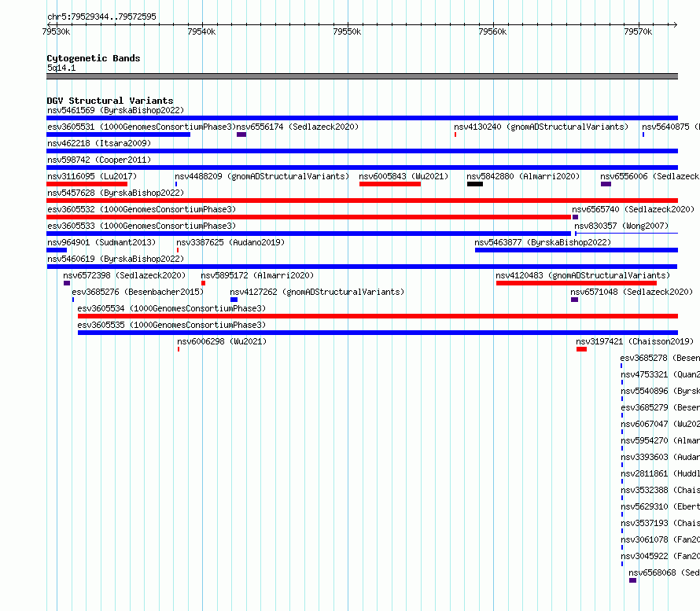Open the nsv6556006 variant label
The image size is (700, 611).
coord(650,176)
